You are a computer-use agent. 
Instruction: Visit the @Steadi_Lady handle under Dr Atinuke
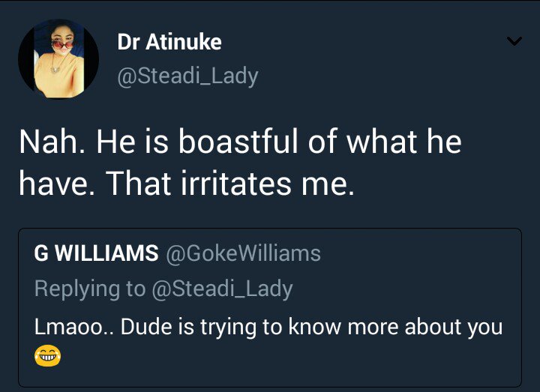188,75
